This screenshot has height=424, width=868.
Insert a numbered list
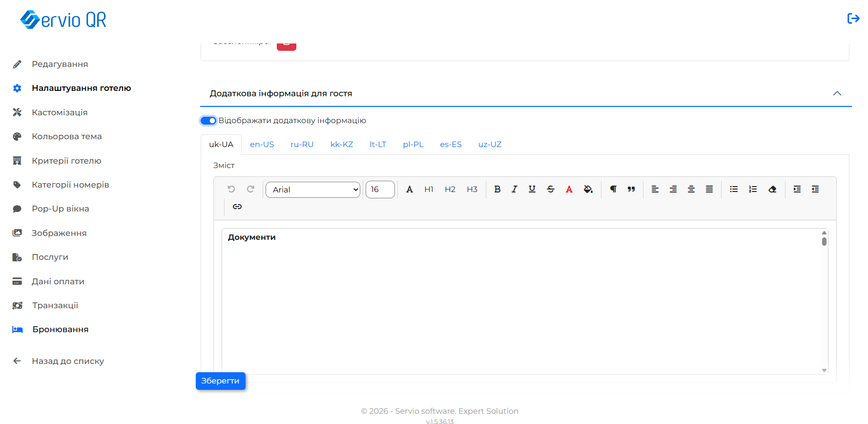[753, 189]
